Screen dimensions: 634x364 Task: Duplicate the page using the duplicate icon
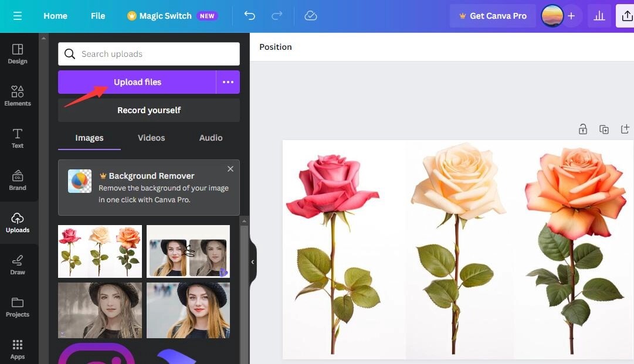point(604,129)
